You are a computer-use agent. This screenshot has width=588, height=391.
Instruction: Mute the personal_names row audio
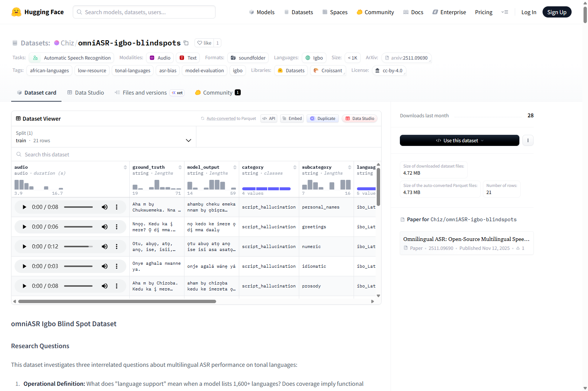click(x=105, y=207)
